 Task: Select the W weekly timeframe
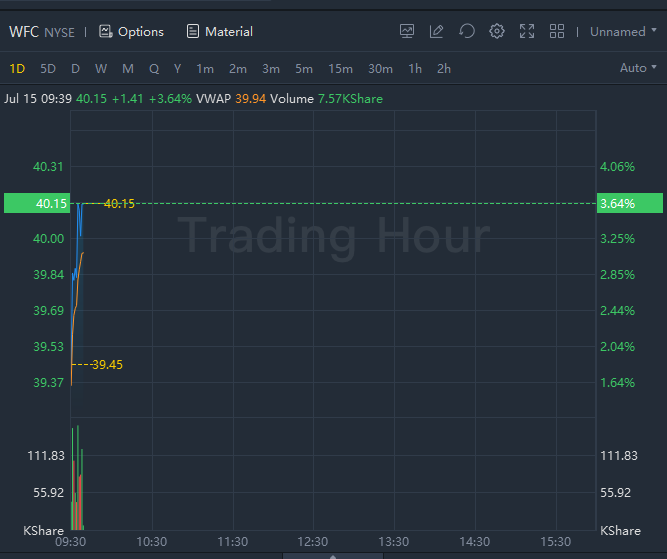pos(101,68)
